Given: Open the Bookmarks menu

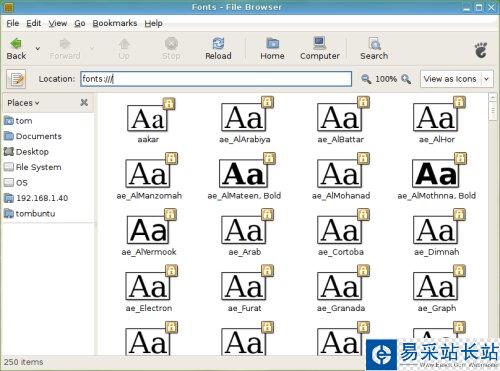Looking at the screenshot, I should tap(115, 23).
